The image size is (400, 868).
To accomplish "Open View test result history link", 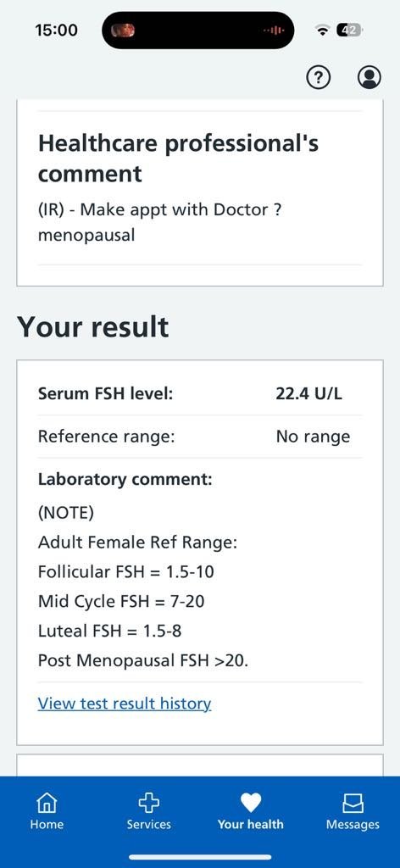I will (125, 703).
